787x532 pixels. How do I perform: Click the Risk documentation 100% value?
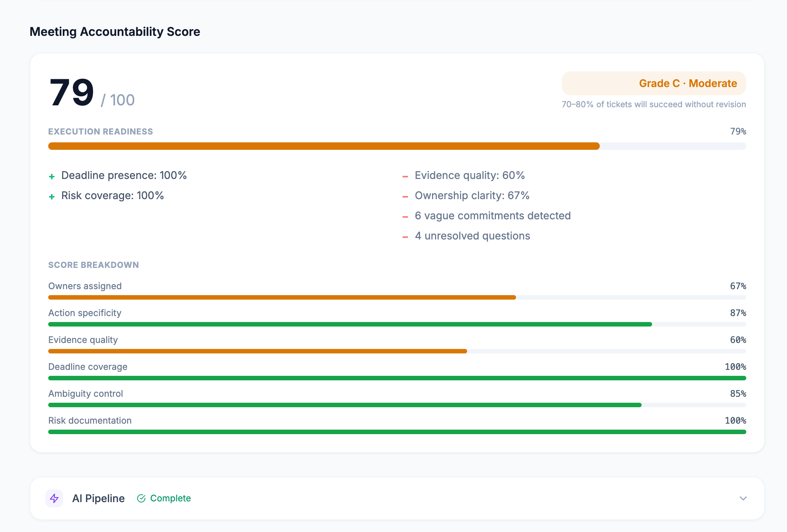coord(735,421)
